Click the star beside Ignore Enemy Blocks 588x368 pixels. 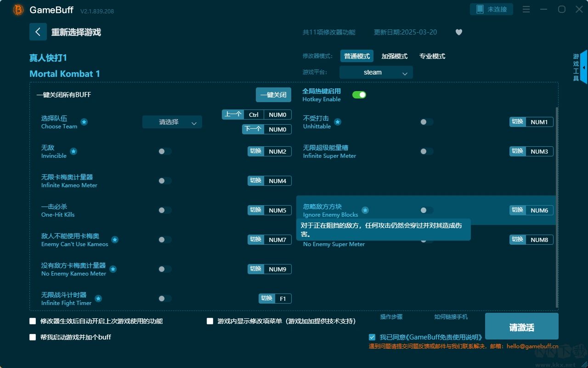tap(365, 210)
